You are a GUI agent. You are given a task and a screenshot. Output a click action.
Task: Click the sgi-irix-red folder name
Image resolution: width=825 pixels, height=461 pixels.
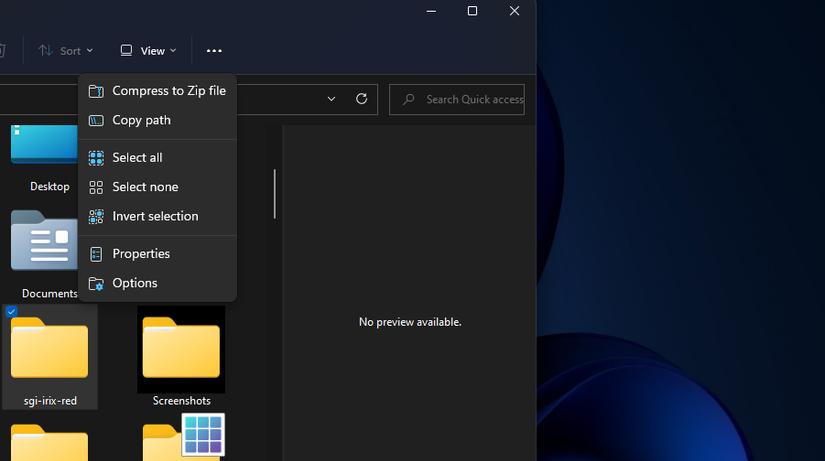pyautogui.click(x=50, y=401)
